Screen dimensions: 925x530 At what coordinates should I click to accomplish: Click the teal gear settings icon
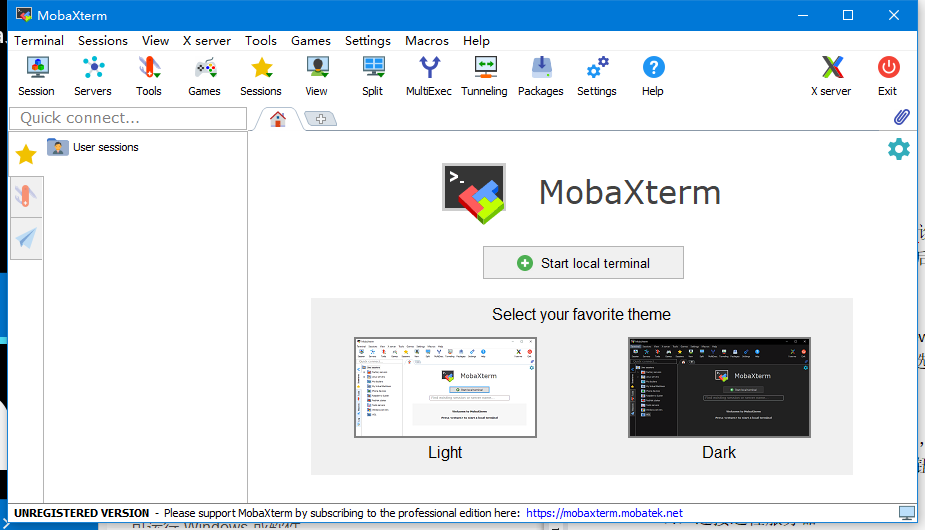[899, 149]
